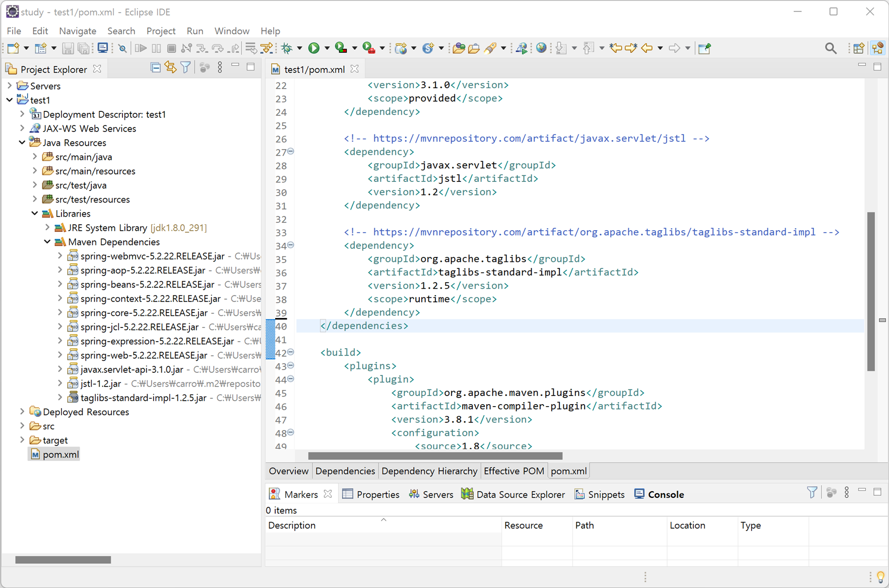Click the Project Explorer filter funnel icon
This screenshot has width=889, height=588.
[185, 68]
